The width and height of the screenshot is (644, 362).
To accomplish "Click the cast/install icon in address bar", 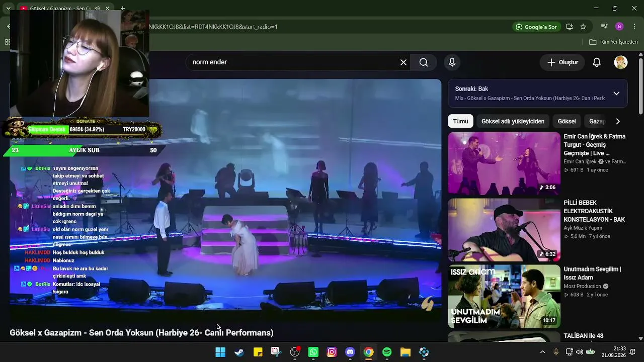I will pyautogui.click(x=570, y=27).
